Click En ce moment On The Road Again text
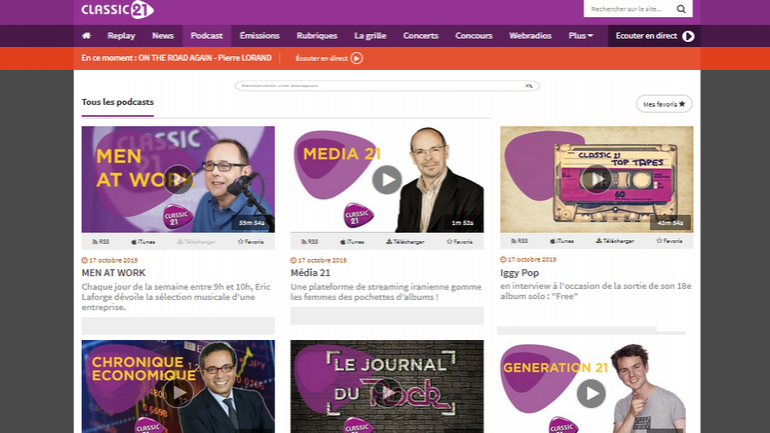Viewport: 770px width, 433px height. [176, 58]
